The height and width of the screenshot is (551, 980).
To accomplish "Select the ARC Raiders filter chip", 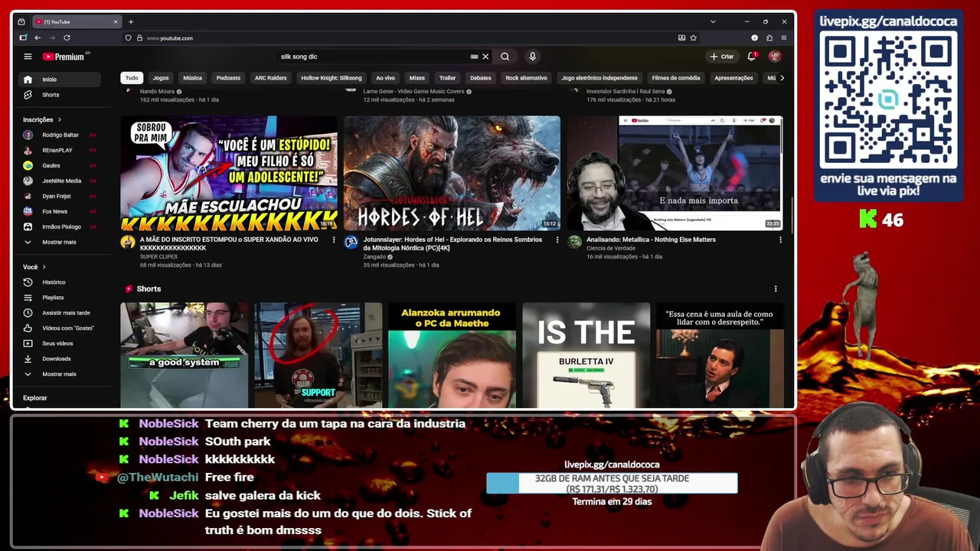I will (x=271, y=78).
